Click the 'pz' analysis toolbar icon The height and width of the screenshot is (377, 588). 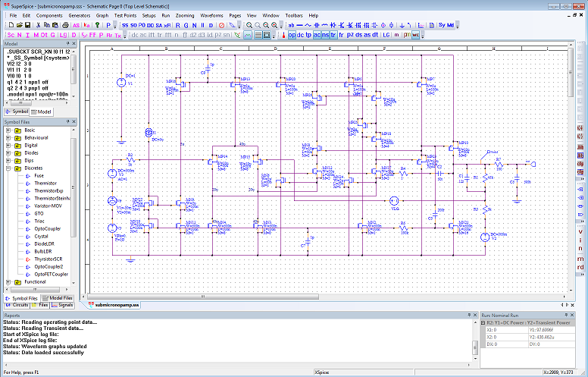(350, 35)
